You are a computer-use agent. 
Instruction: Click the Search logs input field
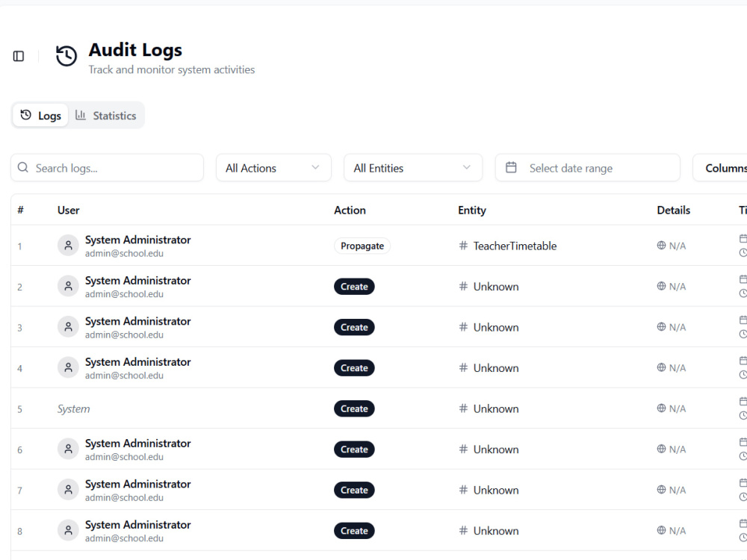coord(107,167)
